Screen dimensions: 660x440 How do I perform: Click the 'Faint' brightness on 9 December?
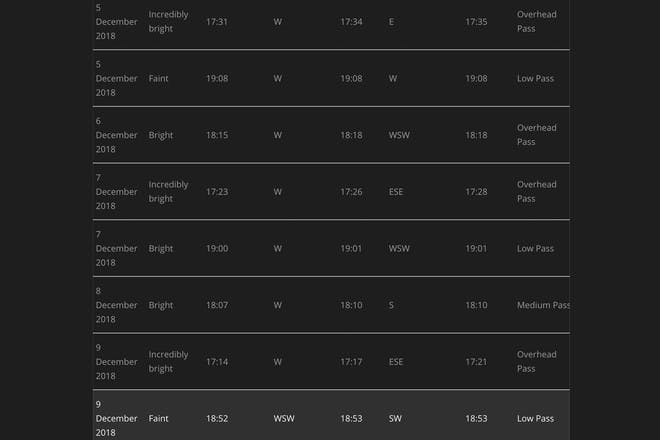pyautogui.click(x=158, y=419)
